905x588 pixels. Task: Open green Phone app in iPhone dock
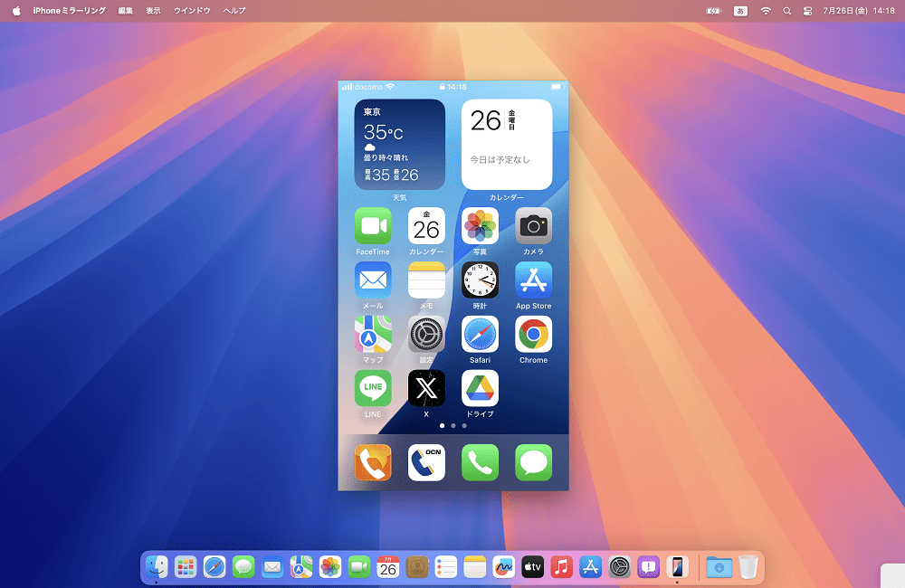coord(480,463)
